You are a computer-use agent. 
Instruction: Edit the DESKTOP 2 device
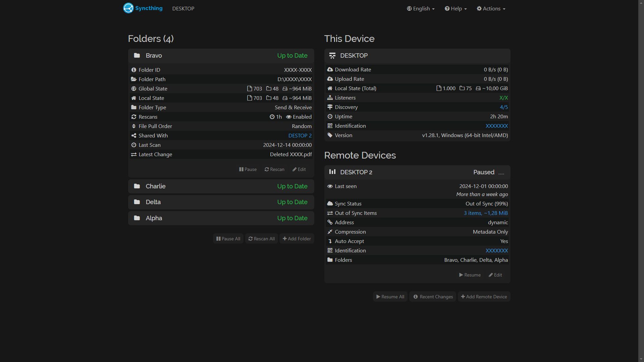(495, 275)
